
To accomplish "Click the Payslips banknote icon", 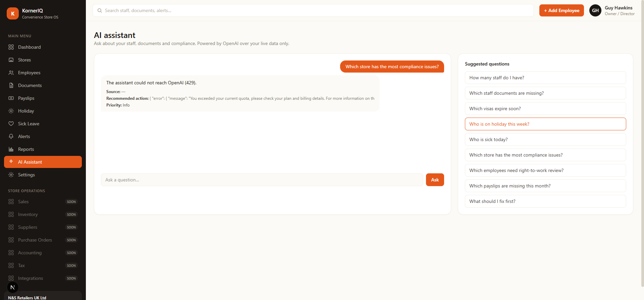I will tap(11, 98).
